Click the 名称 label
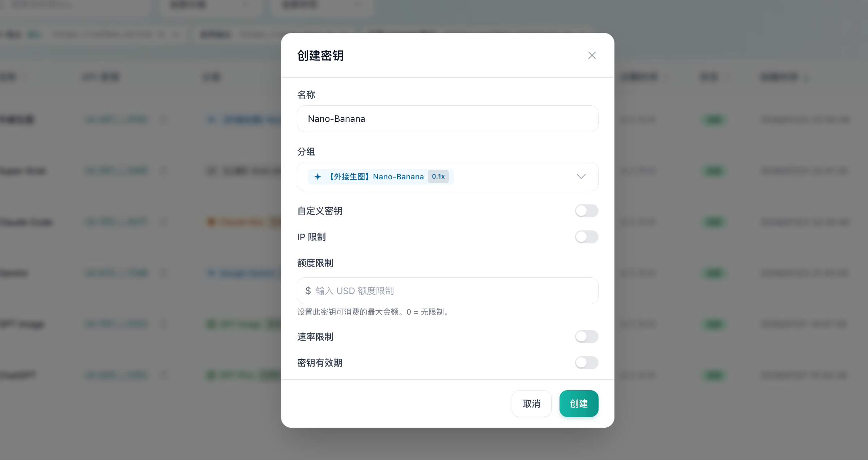The image size is (868, 460). [306, 95]
